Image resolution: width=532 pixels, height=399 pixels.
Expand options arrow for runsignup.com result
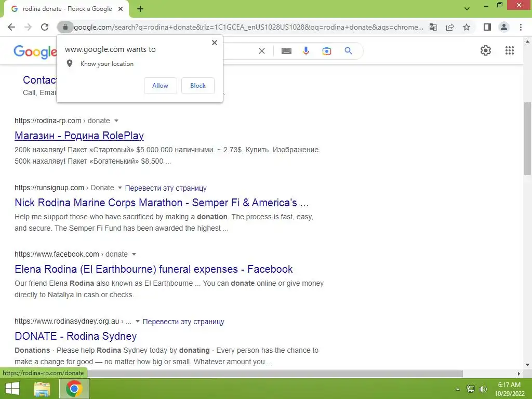[x=120, y=188]
